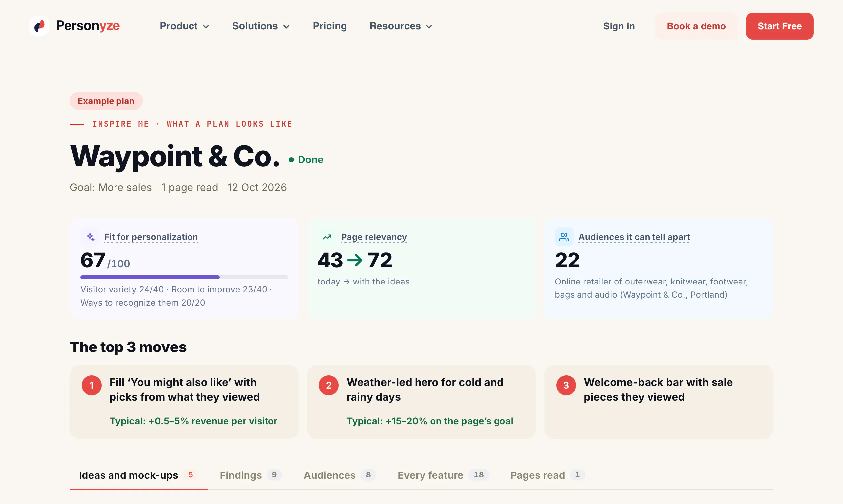The width and height of the screenshot is (843, 504).
Task: Click the Personyze wordmark
Action: pyautogui.click(x=88, y=26)
